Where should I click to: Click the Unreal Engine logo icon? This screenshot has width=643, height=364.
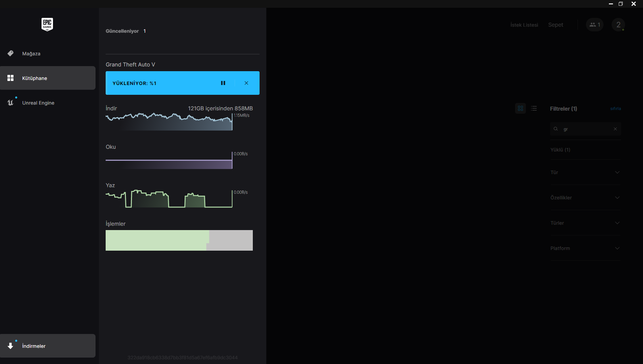[x=10, y=103]
